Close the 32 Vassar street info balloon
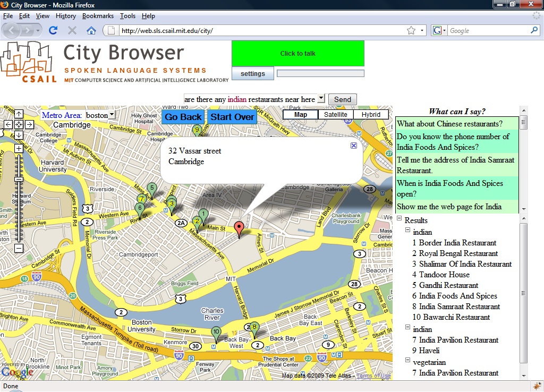Image resolution: width=544 pixels, height=392 pixels. (354, 146)
